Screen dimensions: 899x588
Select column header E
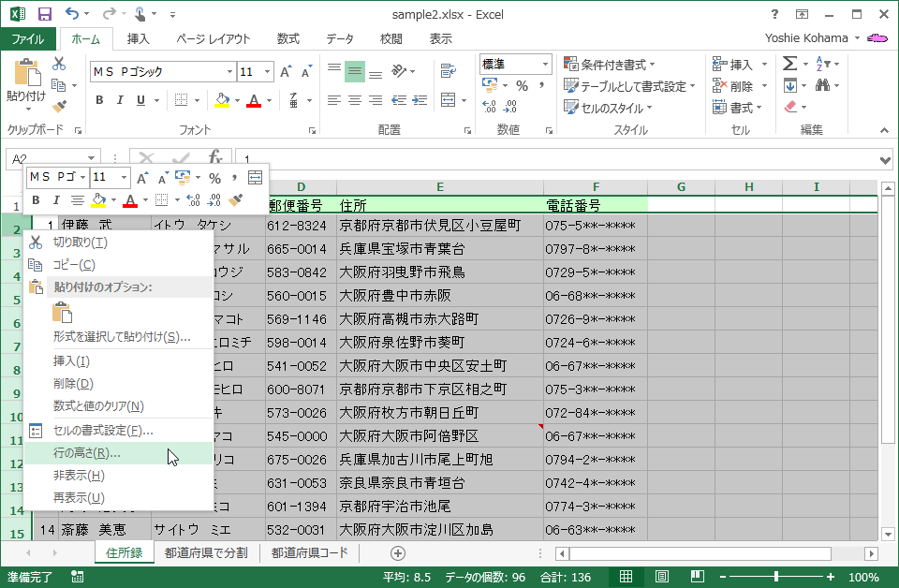pyautogui.click(x=440, y=187)
